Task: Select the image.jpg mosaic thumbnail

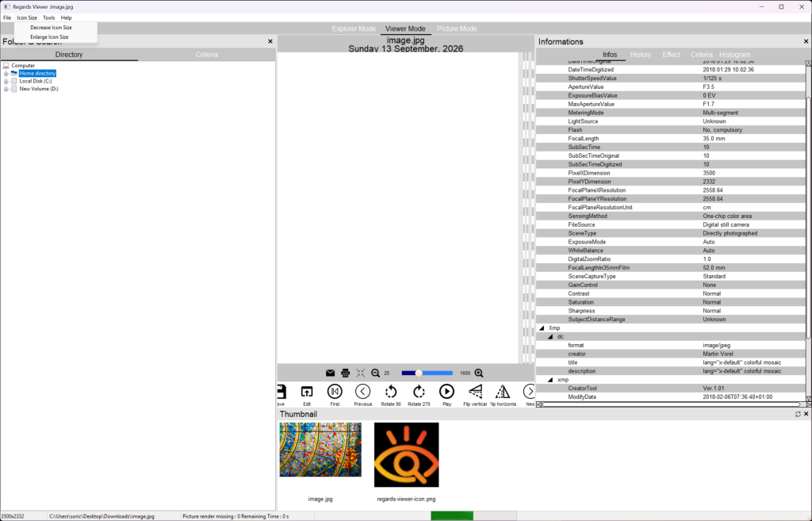Action: pos(320,450)
